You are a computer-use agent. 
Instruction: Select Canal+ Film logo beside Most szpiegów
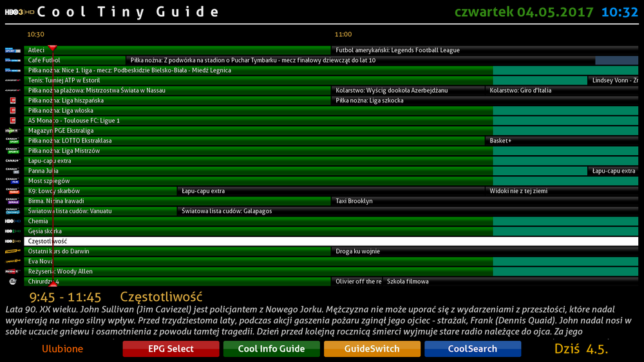tap(13, 181)
